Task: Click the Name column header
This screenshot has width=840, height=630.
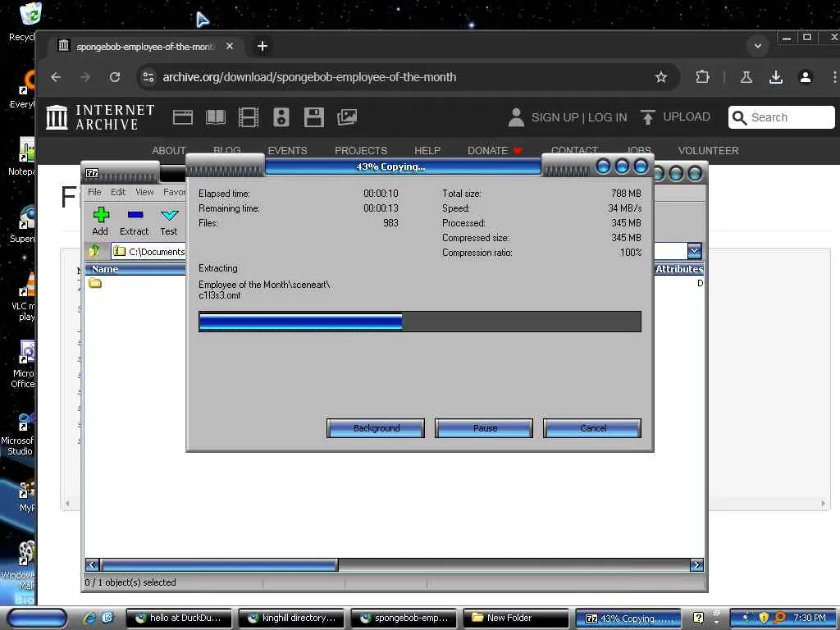Action: [x=136, y=269]
